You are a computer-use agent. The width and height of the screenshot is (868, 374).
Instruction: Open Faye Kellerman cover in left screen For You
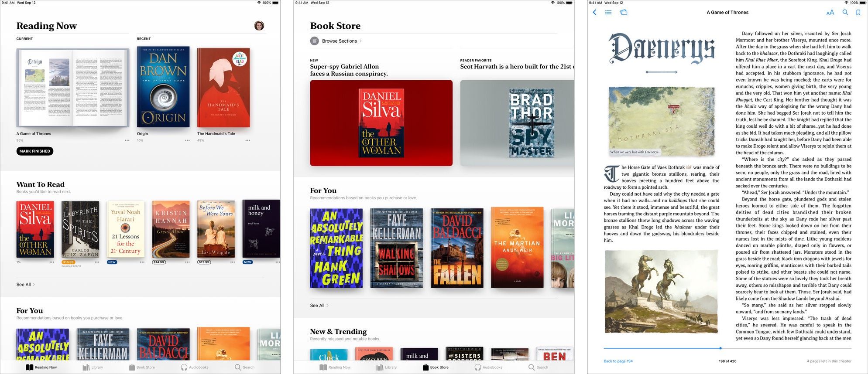point(103,344)
